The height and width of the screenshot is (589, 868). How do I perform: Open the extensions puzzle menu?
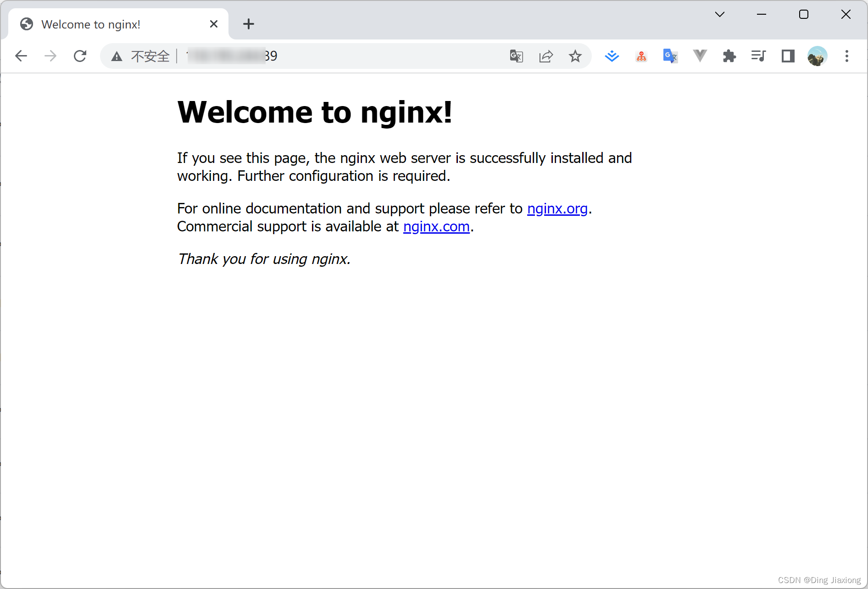pyautogui.click(x=729, y=56)
